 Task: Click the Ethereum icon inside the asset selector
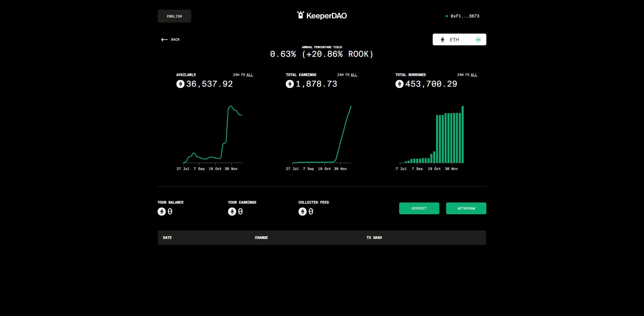(x=442, y=39)
